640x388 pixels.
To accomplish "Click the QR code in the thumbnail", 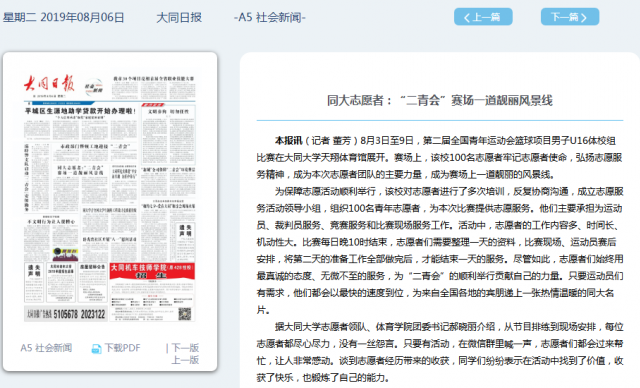I will tap(184, 314).
